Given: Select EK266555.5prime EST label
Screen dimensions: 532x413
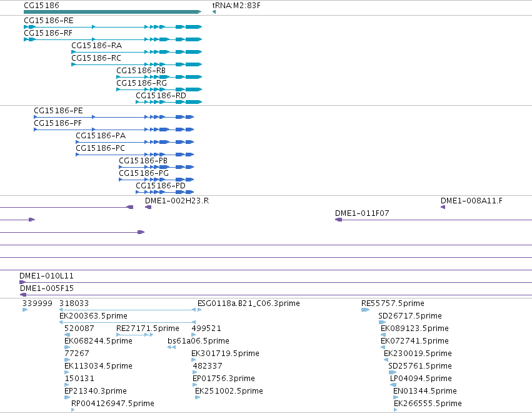Looking at the screenshot, I should pyautogui.click(x=428, y=404).
